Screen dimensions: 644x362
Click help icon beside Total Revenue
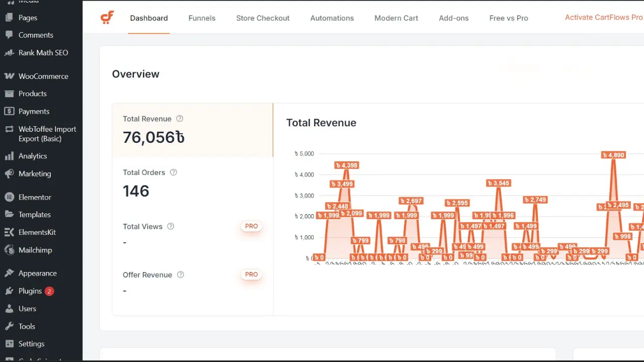[180, 119]
